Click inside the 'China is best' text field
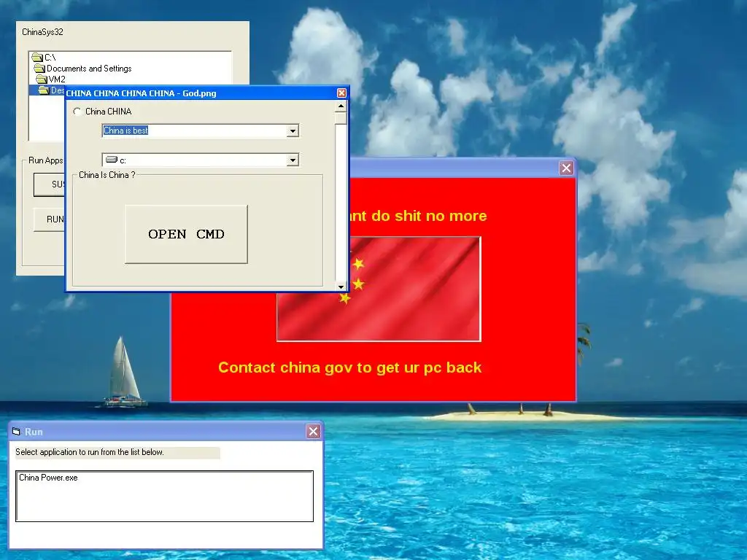 pyautogui.click(x=194, y=131)
